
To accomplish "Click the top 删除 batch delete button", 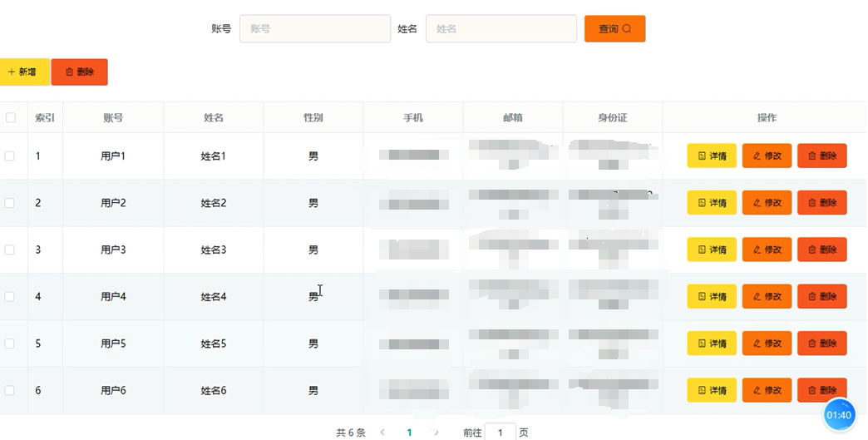I will click(79, 72).
